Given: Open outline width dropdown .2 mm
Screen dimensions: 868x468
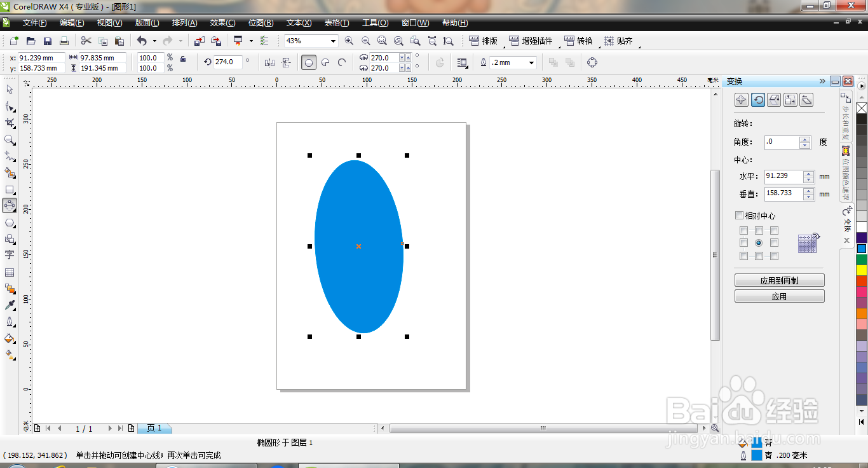Looking at the screenshot, I should [531, 62].
